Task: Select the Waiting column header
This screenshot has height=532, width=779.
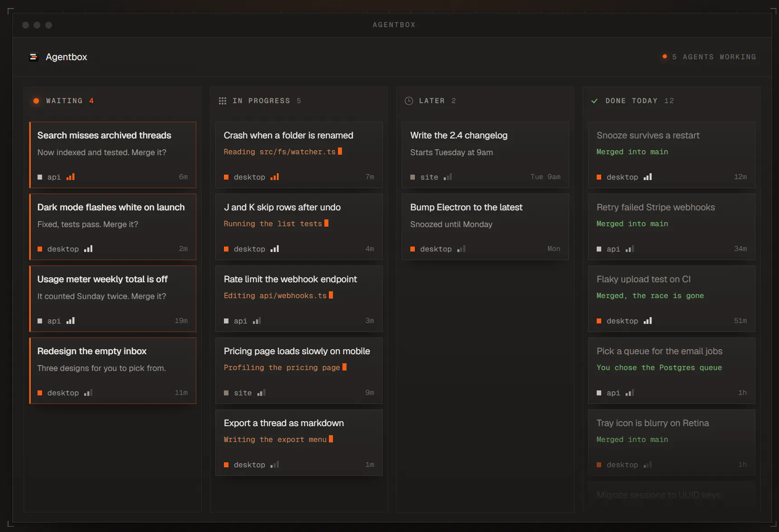Action: pos(113,101)
